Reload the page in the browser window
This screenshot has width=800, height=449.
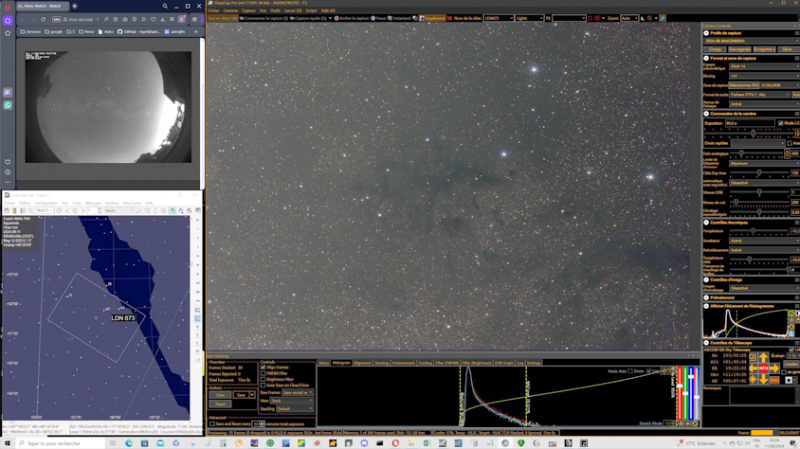pyautogui.click(x=43, y=19)
